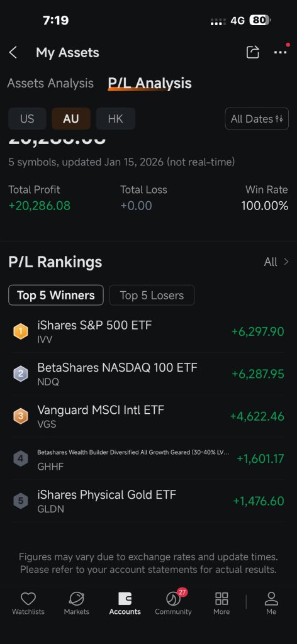Show Top 5 Losers list

pos(152,296)
